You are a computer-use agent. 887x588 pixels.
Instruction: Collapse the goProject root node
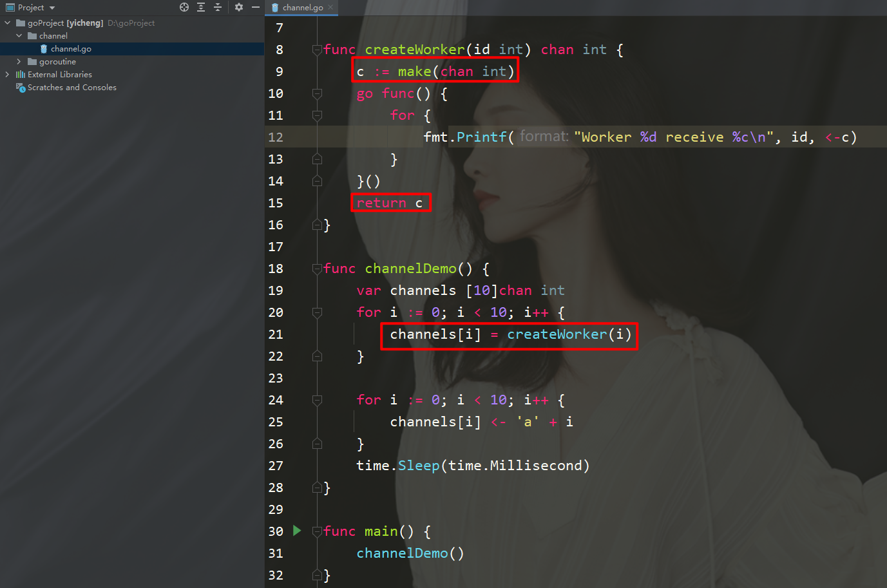[8, 23]
